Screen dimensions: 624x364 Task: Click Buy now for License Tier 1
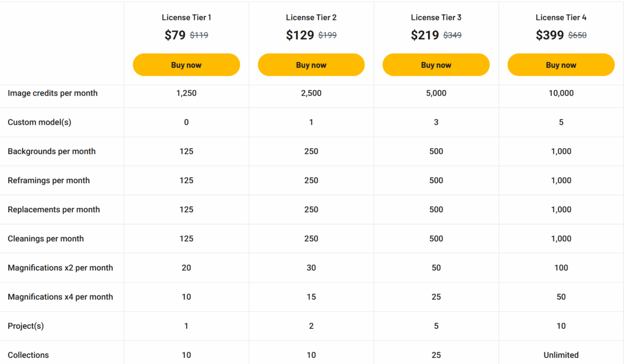(x=186, y=65)
